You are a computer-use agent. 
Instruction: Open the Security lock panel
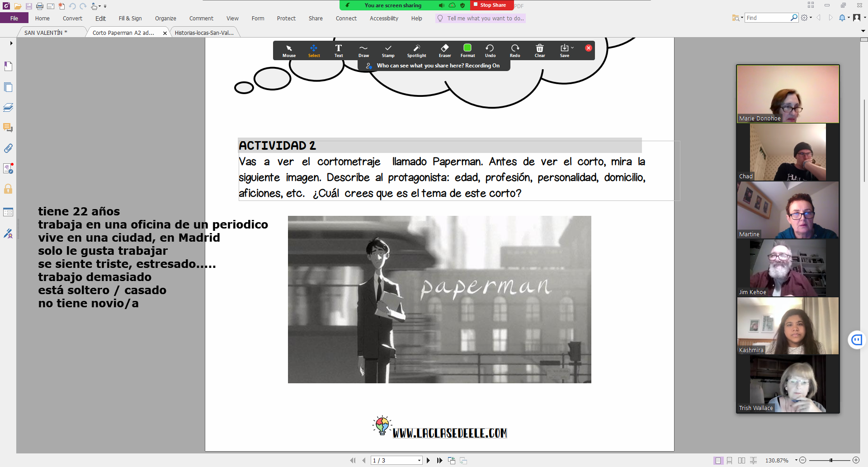(x=8, y=189)
